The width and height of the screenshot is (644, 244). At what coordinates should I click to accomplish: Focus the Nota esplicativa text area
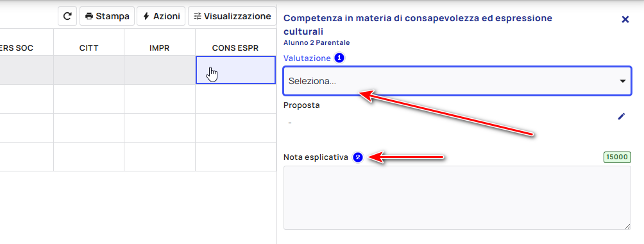457,198
